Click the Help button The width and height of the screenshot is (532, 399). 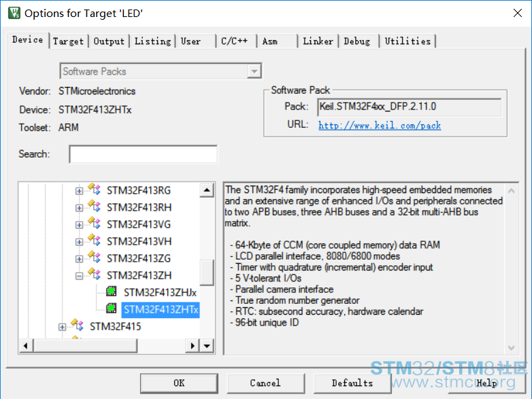coord(487,383)
